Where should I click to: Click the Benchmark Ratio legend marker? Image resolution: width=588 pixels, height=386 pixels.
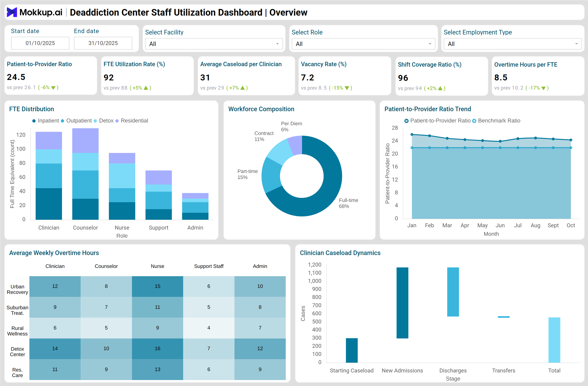pyautogui.click(x=474, y=121)
